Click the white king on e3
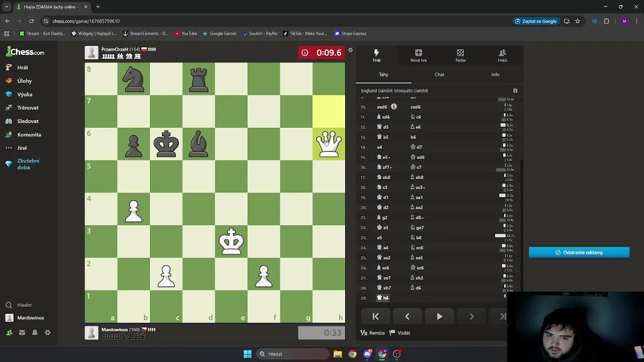The width and height of the screenshot is (644, 362). point(231,241)
